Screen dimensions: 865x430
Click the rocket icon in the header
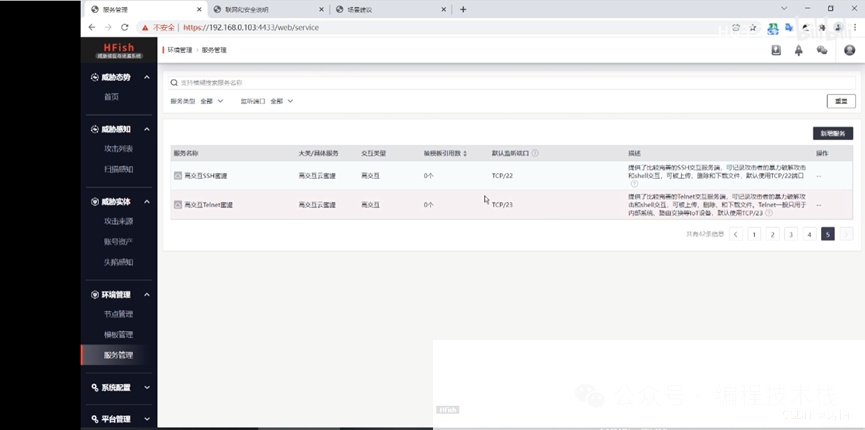(798, 50)
